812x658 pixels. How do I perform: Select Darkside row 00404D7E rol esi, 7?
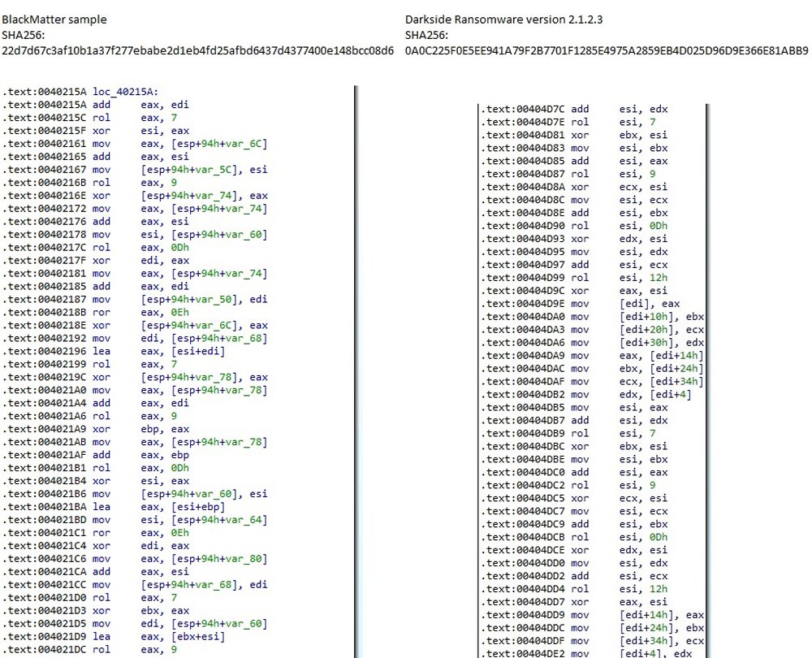(x=568, y=122)
